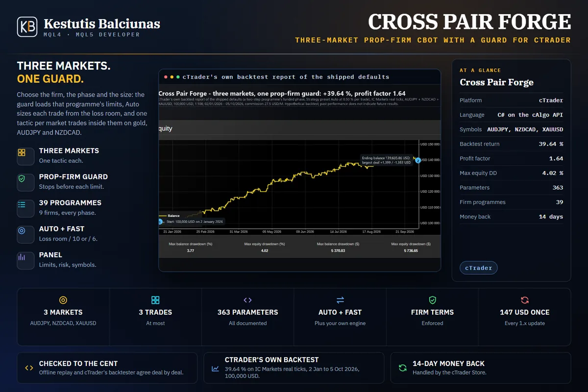Click the 'CHECKED TO THE CENT' heading

click(78, 364)
